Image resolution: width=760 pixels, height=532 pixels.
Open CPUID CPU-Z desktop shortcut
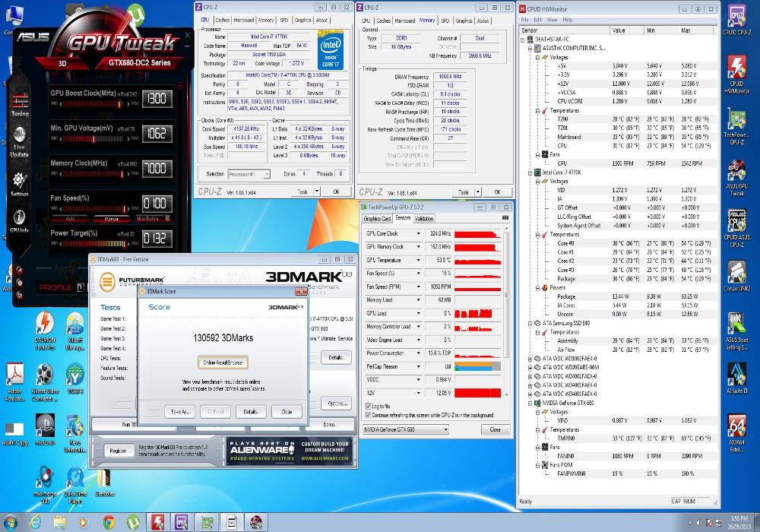coord(736,20)
